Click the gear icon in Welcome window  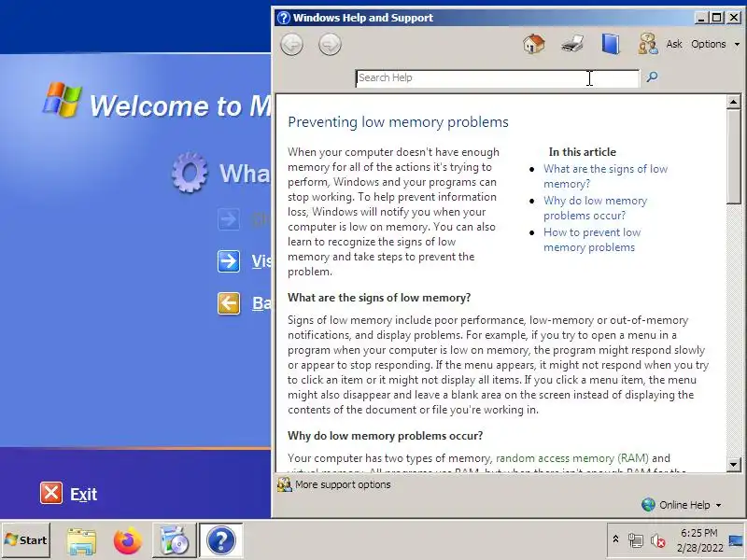coord(190,173)
